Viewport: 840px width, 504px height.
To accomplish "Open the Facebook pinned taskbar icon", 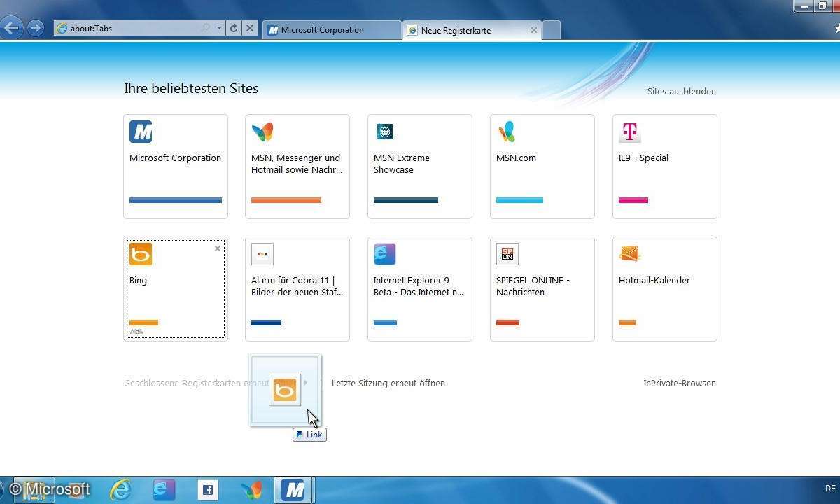I will (x=207, y=490).
